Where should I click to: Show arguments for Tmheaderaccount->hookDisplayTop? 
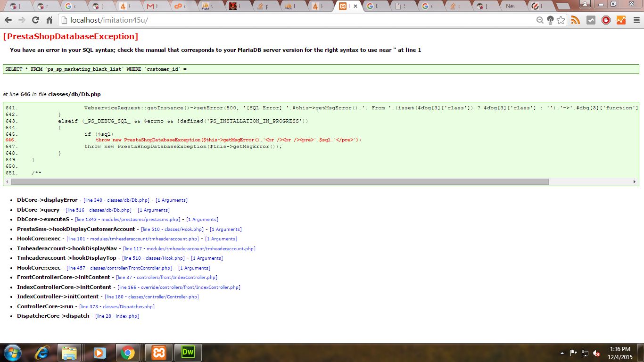207,258
